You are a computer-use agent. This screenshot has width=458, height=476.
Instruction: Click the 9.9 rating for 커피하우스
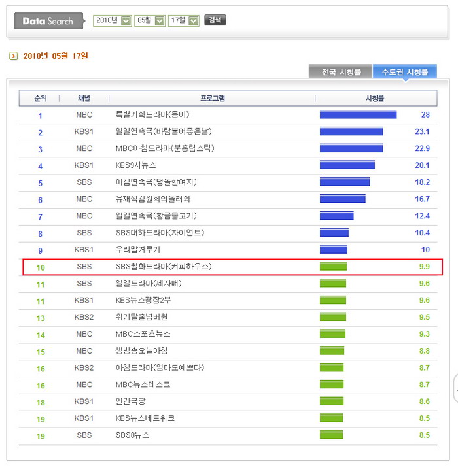tap(424, 267)
